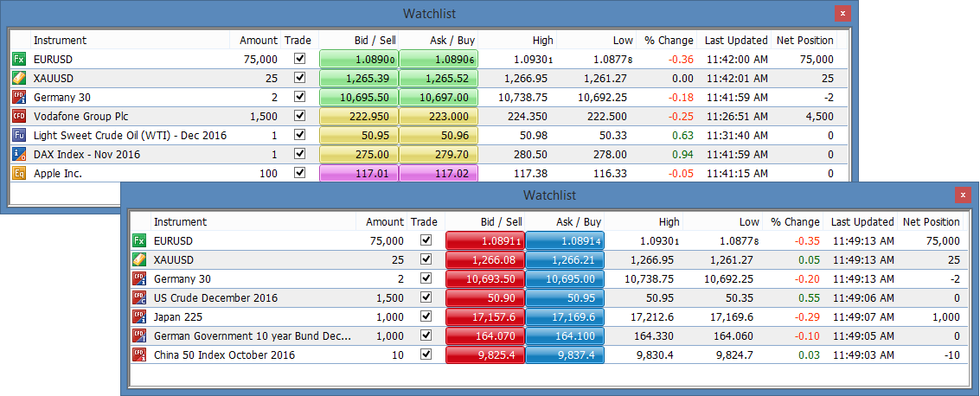Sell EURUSD at red 1.0891 bid button
980x396 pixels.
point(485,240)
